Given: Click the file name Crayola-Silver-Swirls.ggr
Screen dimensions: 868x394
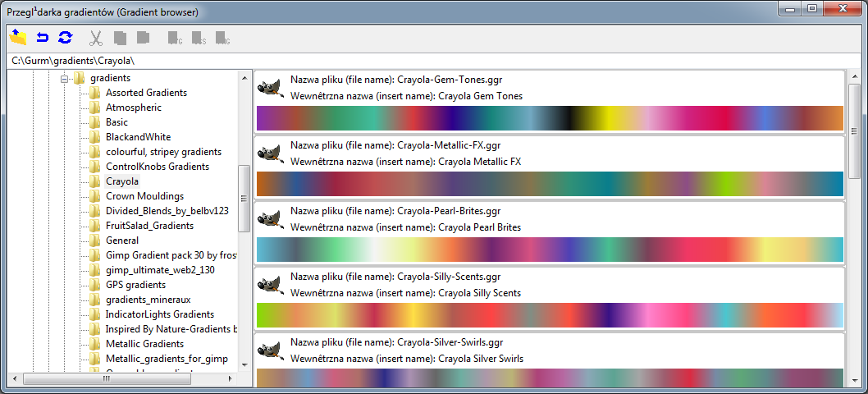Looking at the screenshot, I should pos(450,342).
